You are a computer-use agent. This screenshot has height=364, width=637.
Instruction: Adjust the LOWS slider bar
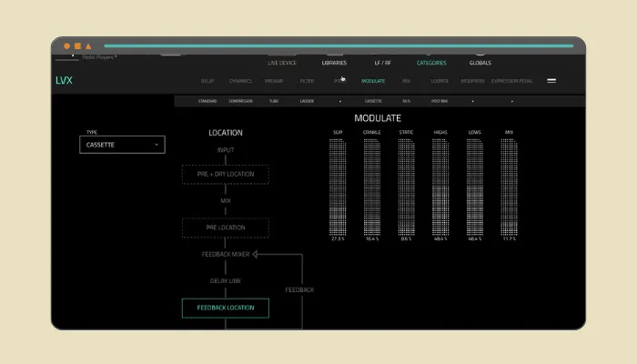point(474,187)
